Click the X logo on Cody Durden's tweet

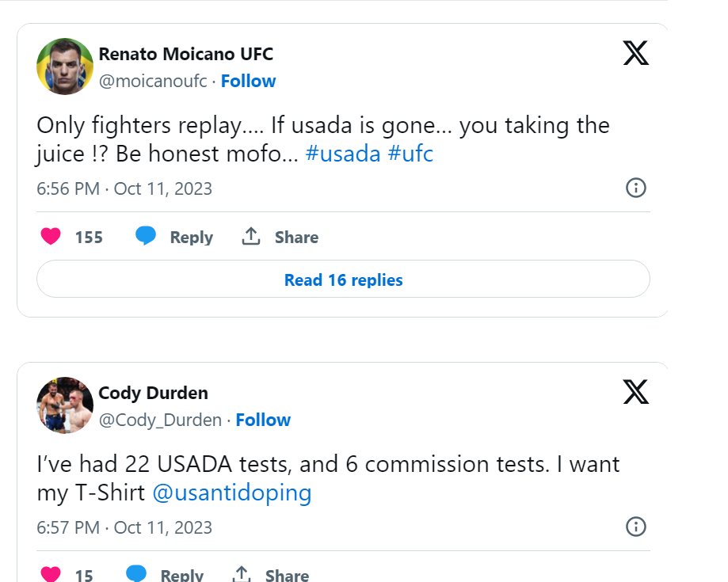(635, 392)
